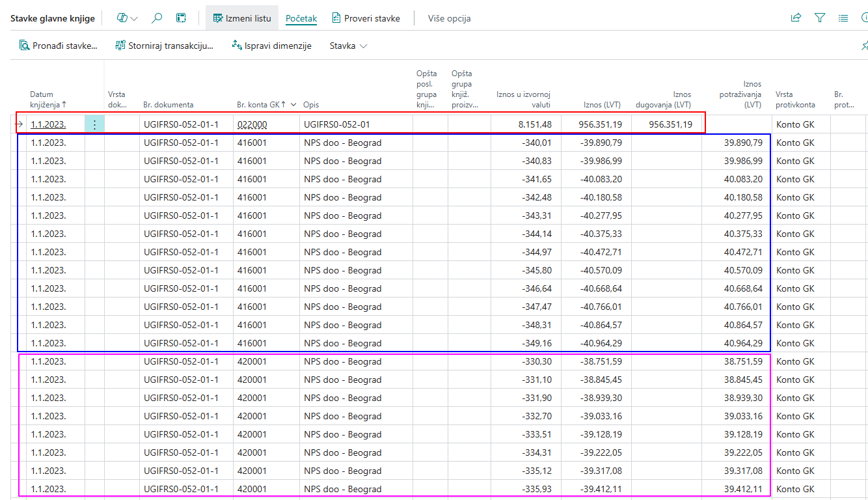Click the Ispravi dimenzije action
The height and width of the screenshot is (500, 868).
coord(271,46)
